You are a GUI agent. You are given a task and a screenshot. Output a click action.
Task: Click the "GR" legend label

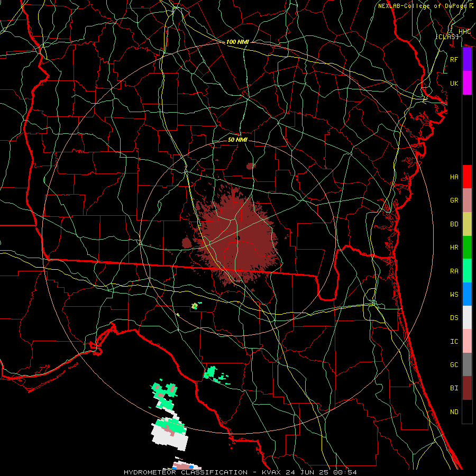[454, 200]
